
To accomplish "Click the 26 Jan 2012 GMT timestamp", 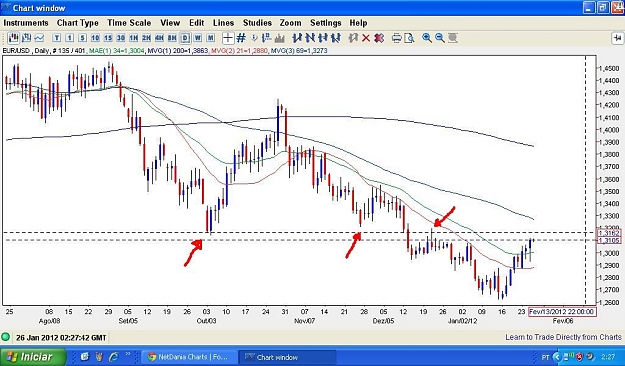I will pyautogui.click(x=61, y=338).
